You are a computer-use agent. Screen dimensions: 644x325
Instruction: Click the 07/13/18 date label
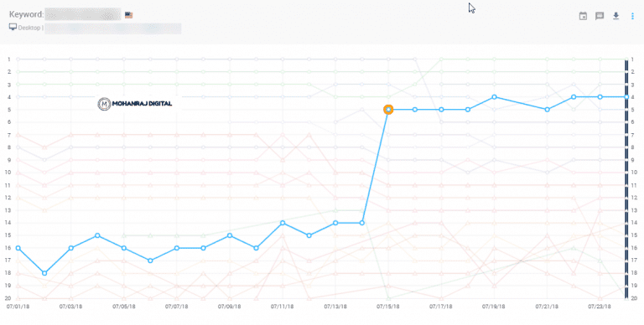[x=335, y=307]
